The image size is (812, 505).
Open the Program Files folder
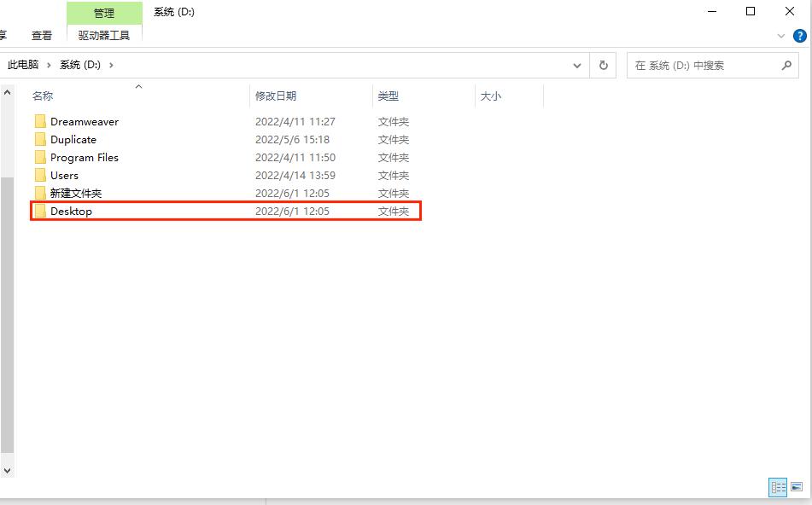tap(84, 157)
